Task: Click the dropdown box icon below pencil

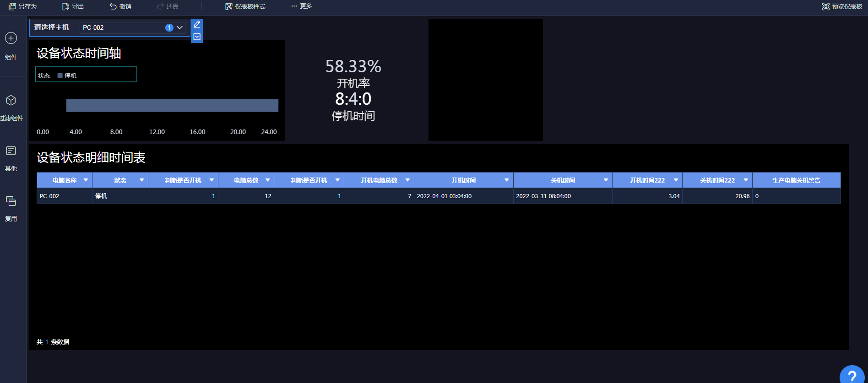Action: click(x=197, y=37)
